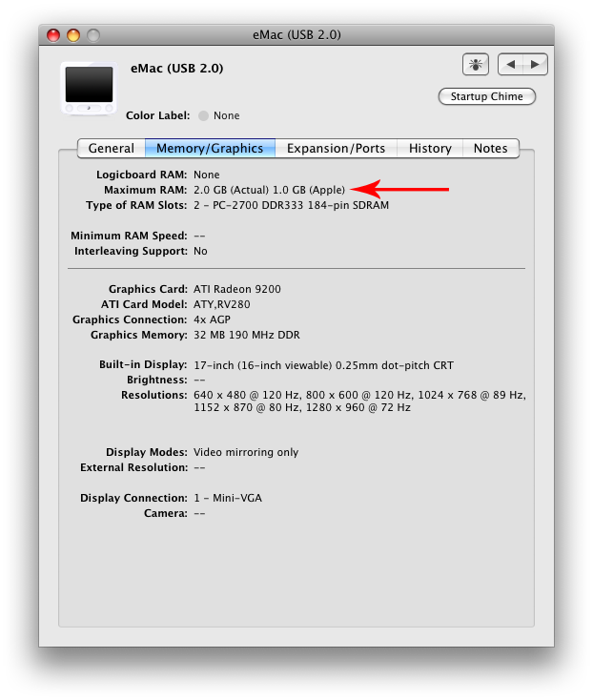Image resolution: width=593 pixels, height=700 pixels.
Task: Open the Expansion/Ports tab
Action: point(336,148)
